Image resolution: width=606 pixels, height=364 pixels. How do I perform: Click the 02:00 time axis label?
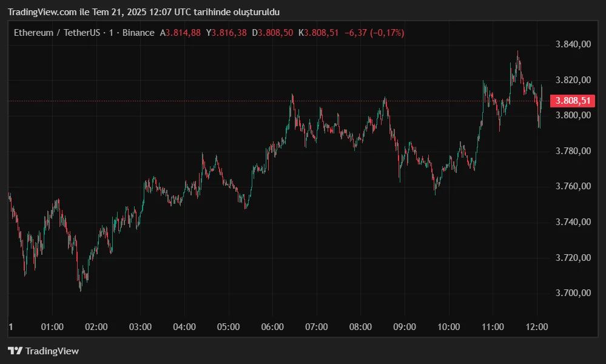pyautogui.click(x=96, y=327)
